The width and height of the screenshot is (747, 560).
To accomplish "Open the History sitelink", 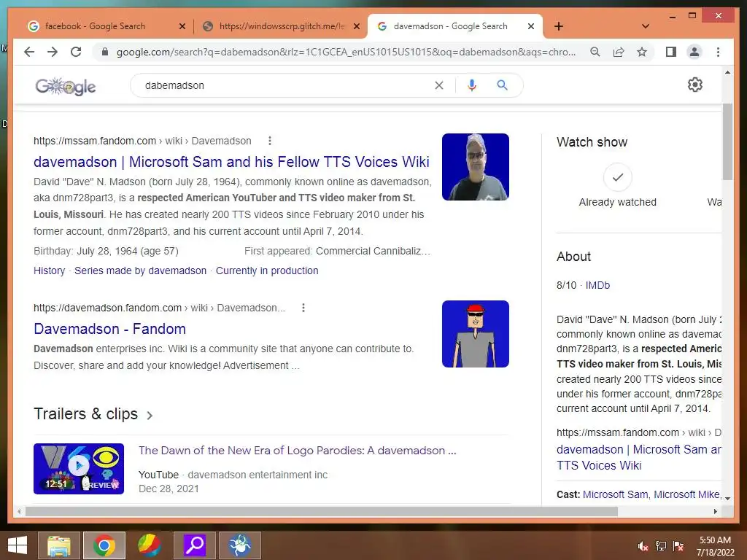I will point(49,271).
